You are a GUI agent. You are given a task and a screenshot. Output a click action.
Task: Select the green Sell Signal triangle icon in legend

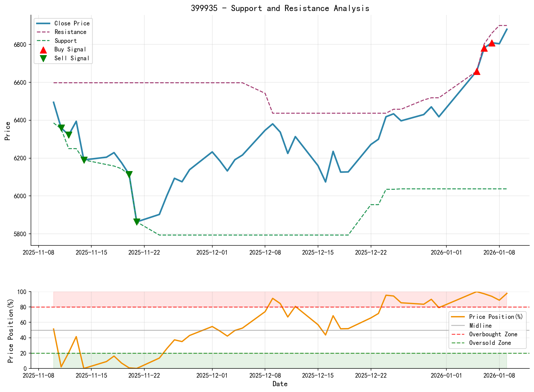coord(43,58)
